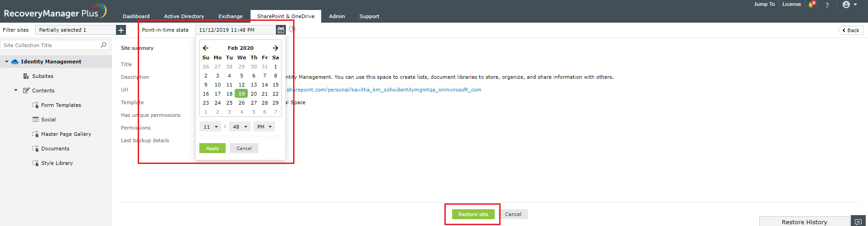Screen dimensions: 868x226
Task: Open chat feedback icon at bottom right
Action: coord(858,221)
